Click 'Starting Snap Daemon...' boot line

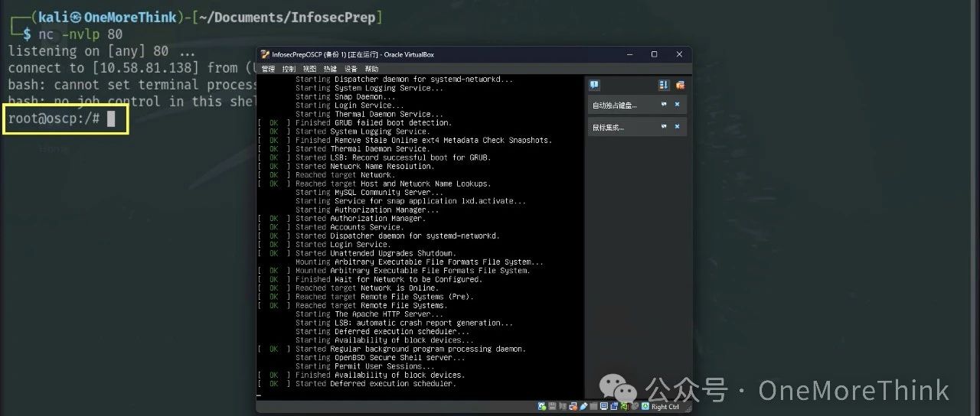tap(346, 96)
